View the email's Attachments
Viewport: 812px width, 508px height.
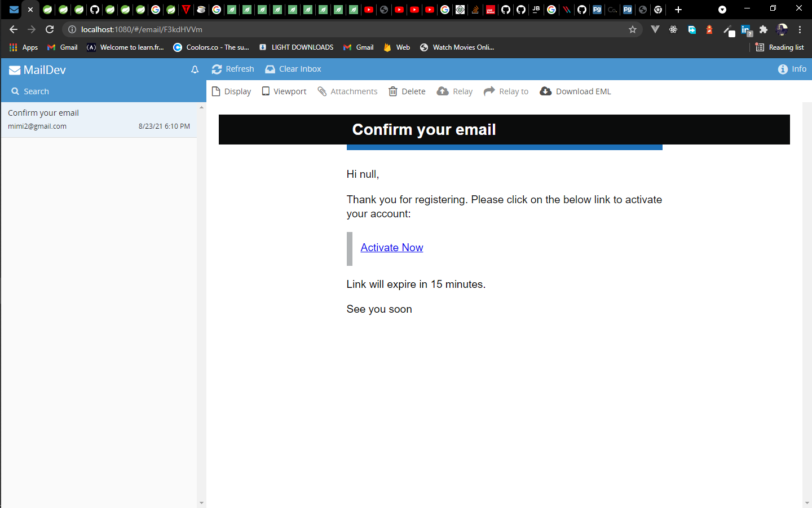347,91
